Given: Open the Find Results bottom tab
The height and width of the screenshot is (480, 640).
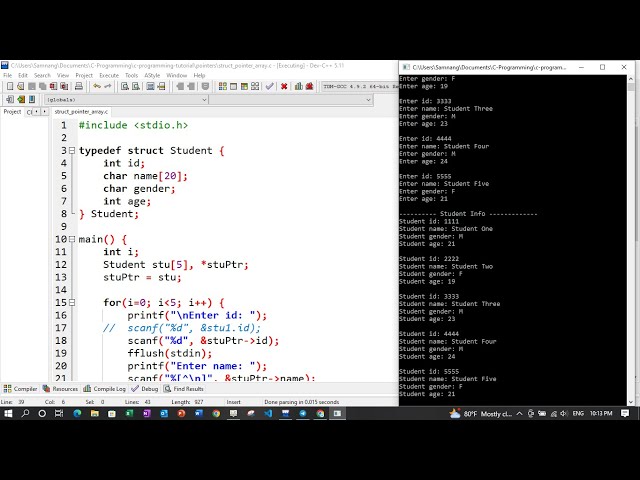Looking at the screenshot, I should coord(184,389).
